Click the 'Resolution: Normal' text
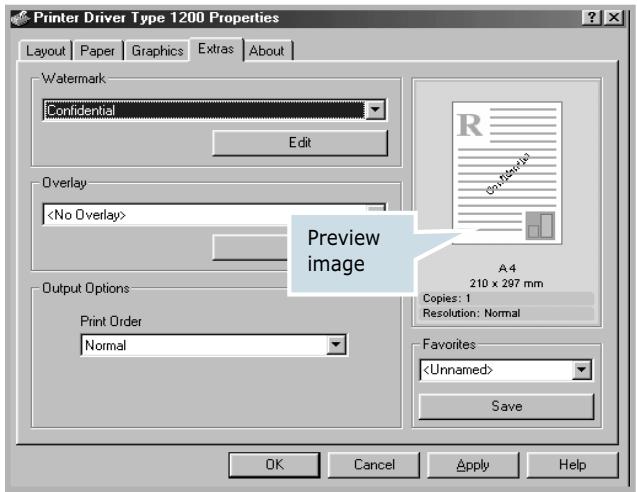Screen dimensions: 637x492 click(x=471, y=313)
